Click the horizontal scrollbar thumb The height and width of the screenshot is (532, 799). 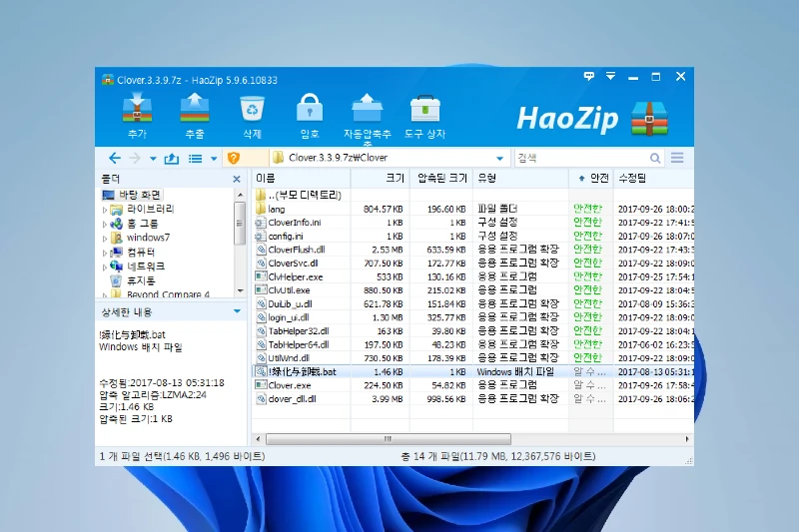click(x=389, y=439)
